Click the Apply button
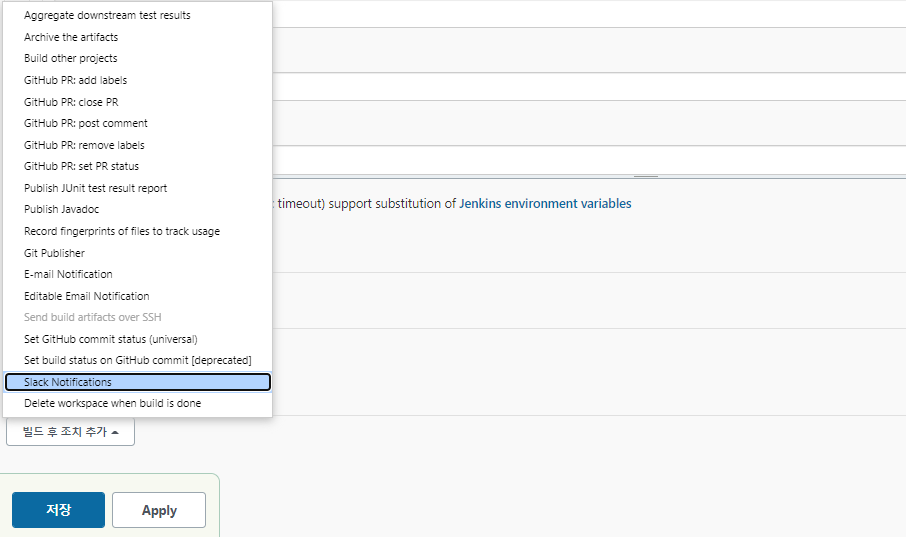 click(159, 510)
